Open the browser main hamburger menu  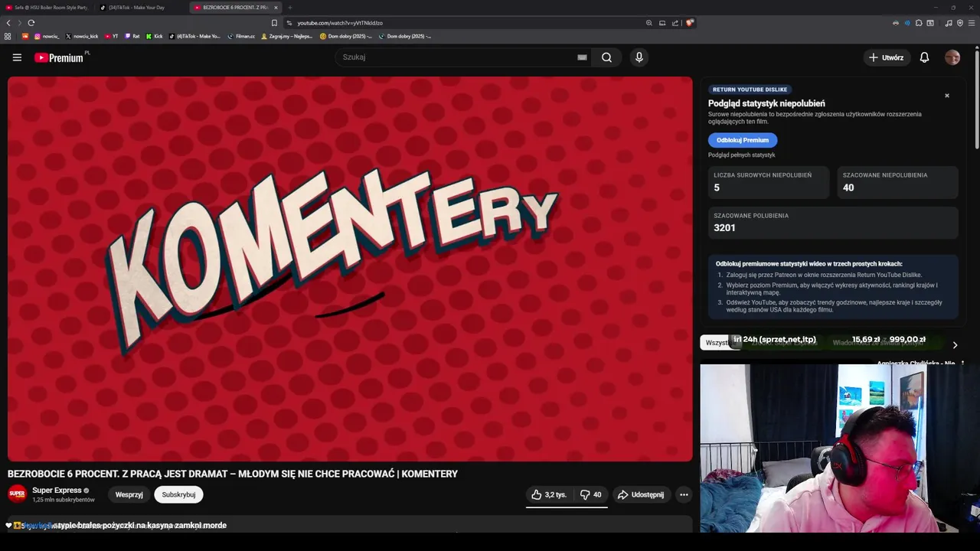972,23
